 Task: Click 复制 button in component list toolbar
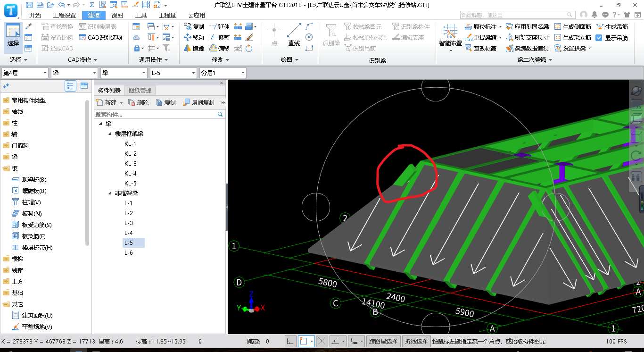pyautogui.click(x=166, y=102)
